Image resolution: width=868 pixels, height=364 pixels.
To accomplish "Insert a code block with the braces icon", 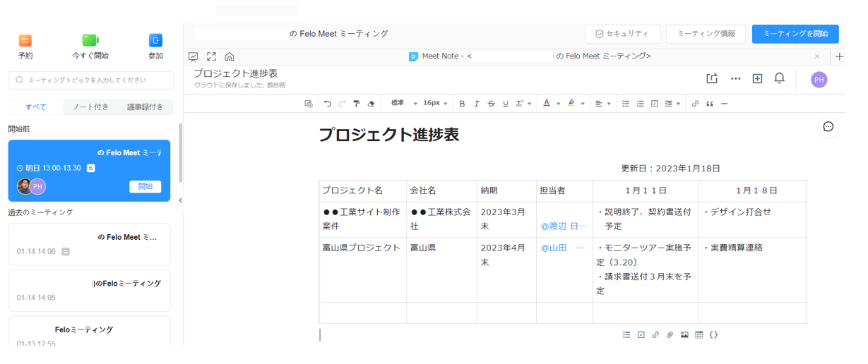I will 713,335.
